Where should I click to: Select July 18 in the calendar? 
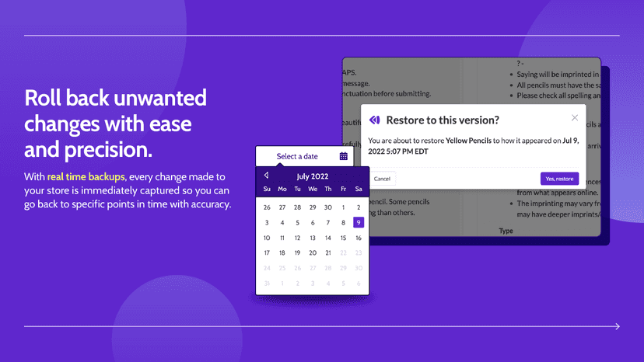[x=282, y=252]
